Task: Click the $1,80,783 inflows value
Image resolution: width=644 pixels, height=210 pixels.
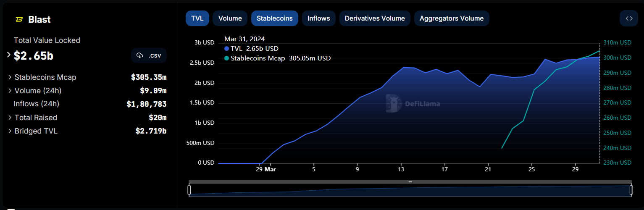Action: [x=147, y=104]
